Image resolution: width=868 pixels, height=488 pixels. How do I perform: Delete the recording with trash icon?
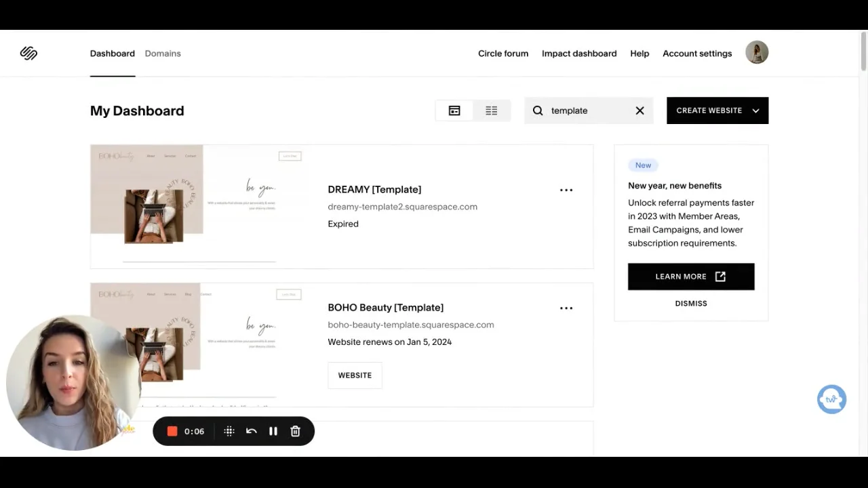tap(296, 431)
